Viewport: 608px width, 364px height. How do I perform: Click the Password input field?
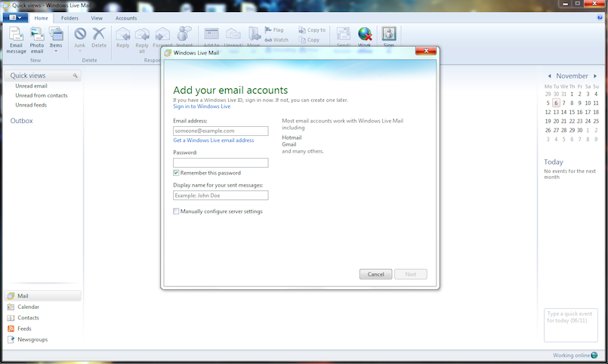221,163
